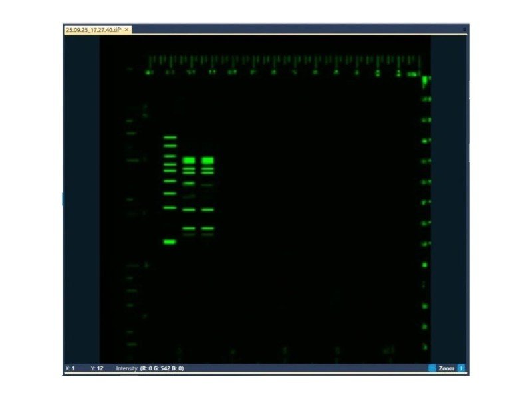Viewport: 532px width, 399px height.
Task: Open the tab overflow chevron at top right
Action: (x=464, y=29)
